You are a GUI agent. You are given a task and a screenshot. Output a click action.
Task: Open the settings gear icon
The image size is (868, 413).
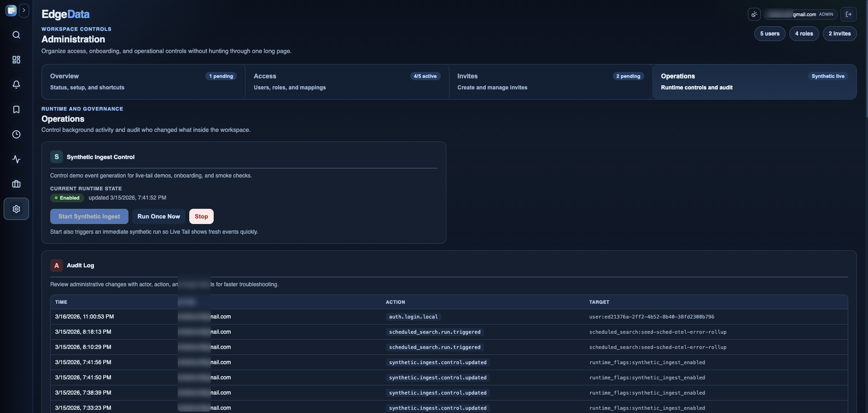pyautogui.click(x=16, y=209)
